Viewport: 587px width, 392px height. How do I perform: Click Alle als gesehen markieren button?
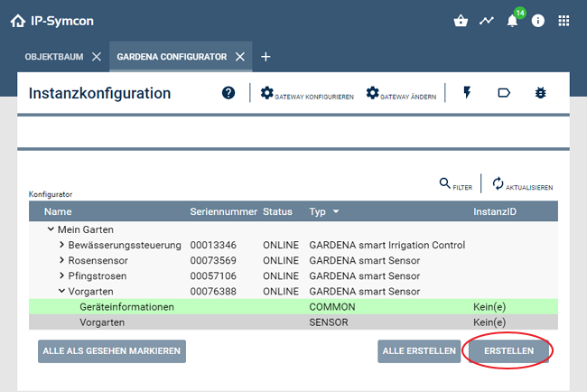(x=112, y=351)
